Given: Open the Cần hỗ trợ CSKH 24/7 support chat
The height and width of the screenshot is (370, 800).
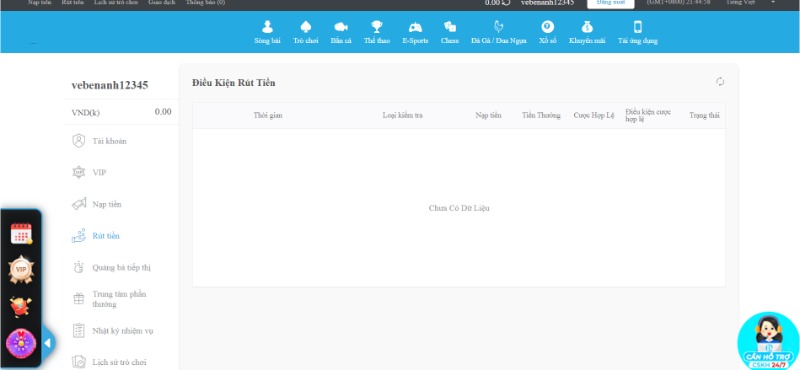Looking at the screenshot, I should [x=768, y=341].
